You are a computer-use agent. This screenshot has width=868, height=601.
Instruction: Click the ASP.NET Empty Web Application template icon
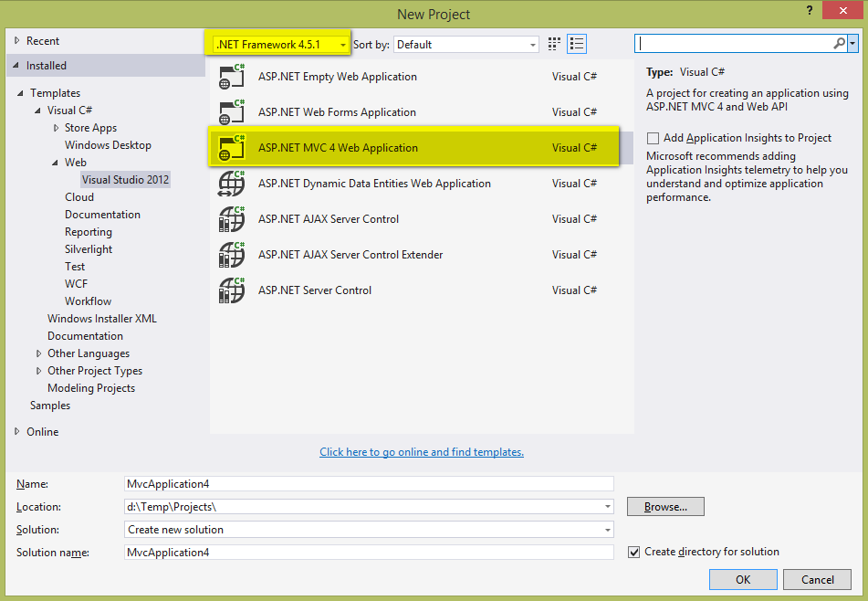(x=232, y=77)
